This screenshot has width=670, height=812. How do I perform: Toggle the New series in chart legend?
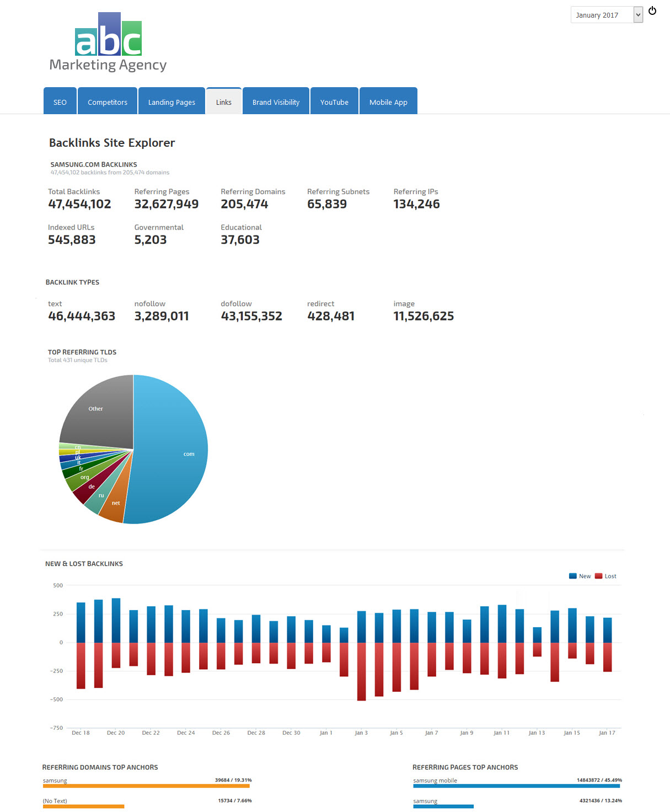[x=580, y=576]
